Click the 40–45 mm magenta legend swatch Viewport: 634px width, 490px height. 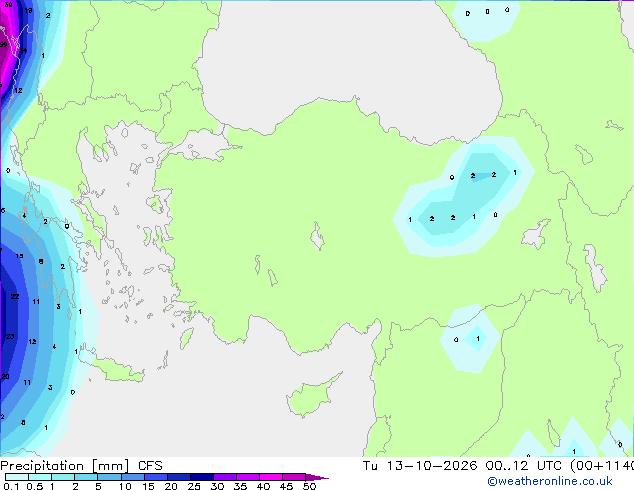tap(271, 477)
